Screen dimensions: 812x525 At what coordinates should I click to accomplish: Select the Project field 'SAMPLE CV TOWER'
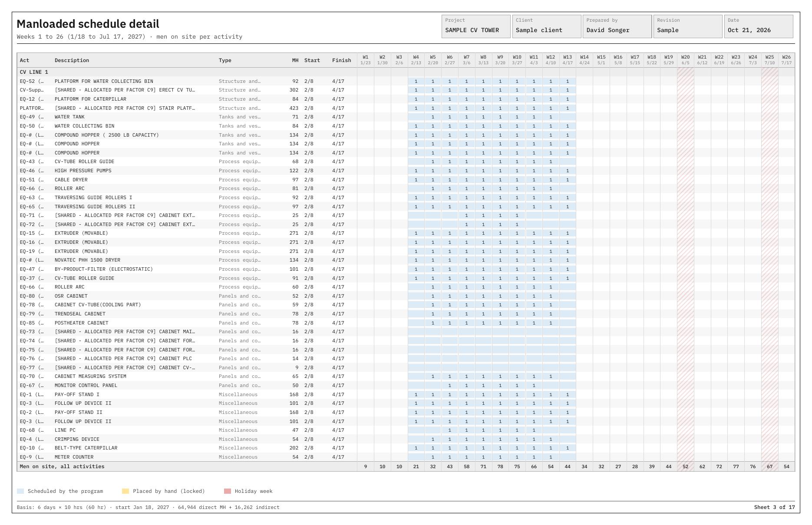[476, 26]
